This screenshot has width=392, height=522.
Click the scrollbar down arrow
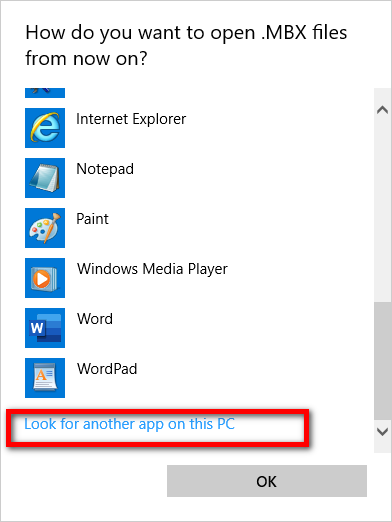pyautogui.click(x=382, y=432)
